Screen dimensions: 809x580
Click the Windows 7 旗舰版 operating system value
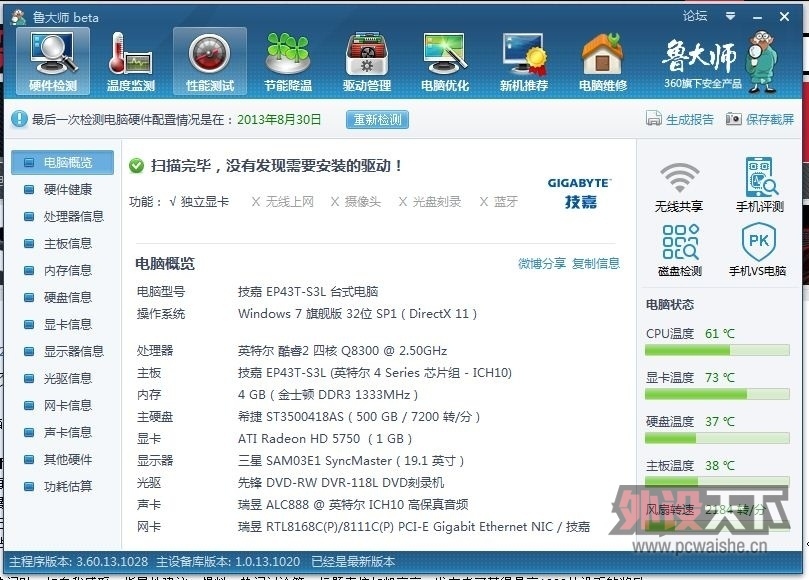point(358,314)
